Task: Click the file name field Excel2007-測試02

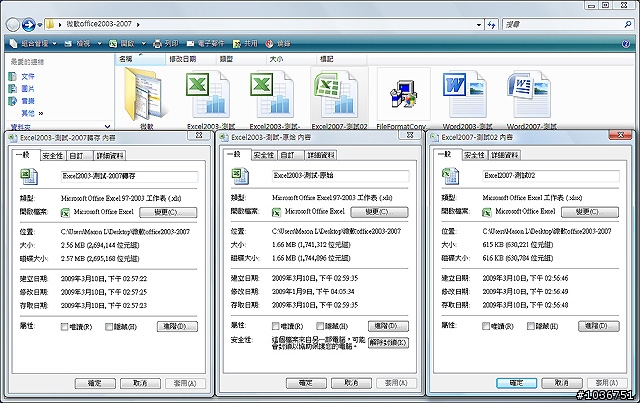Action: [x=551, y=176]
